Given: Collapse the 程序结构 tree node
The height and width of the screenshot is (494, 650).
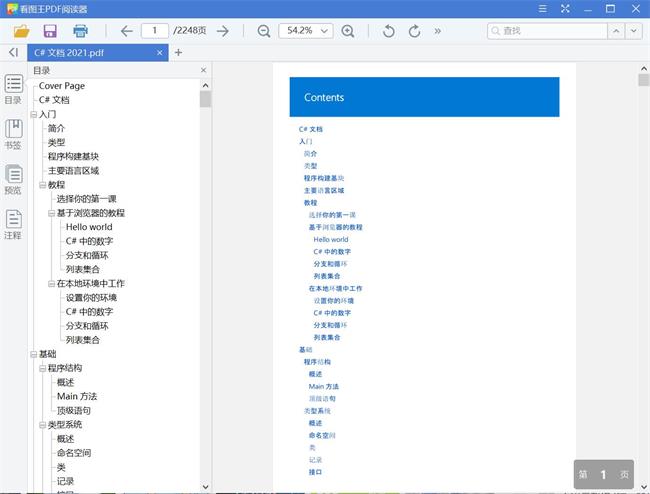Looking at the screenshot, I should click(43, 368).
